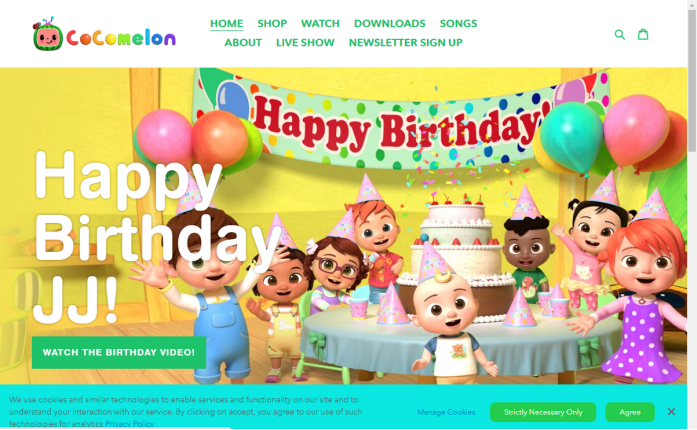Open the Privacy Policy link

[x=129, y=424]
